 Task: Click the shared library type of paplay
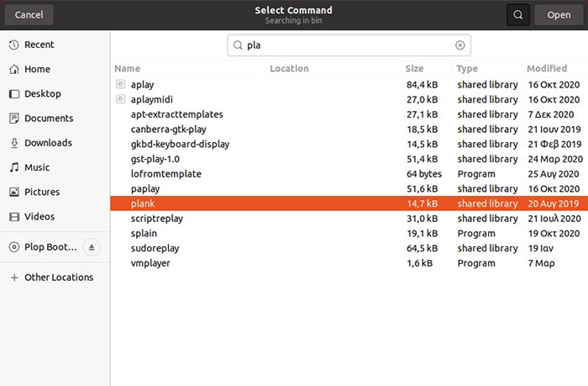tap(487, 189)
